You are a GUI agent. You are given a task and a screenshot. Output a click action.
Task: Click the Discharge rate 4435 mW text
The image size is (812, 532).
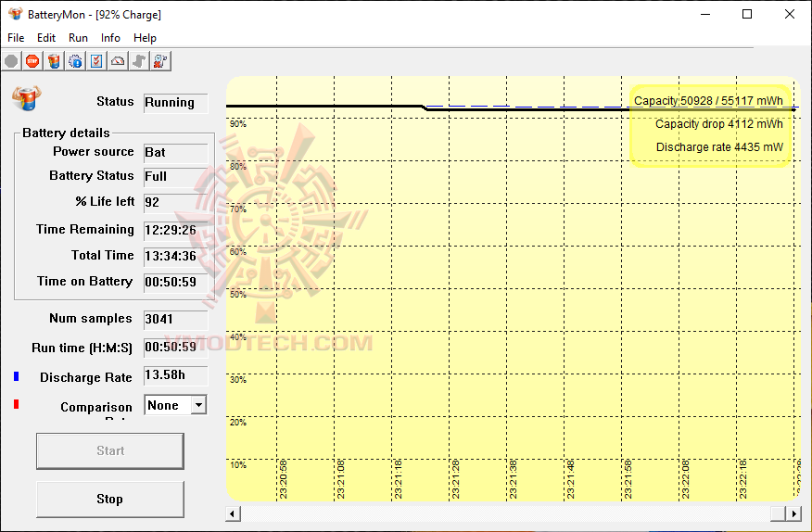pyautogui.click(x=720, y=147)
